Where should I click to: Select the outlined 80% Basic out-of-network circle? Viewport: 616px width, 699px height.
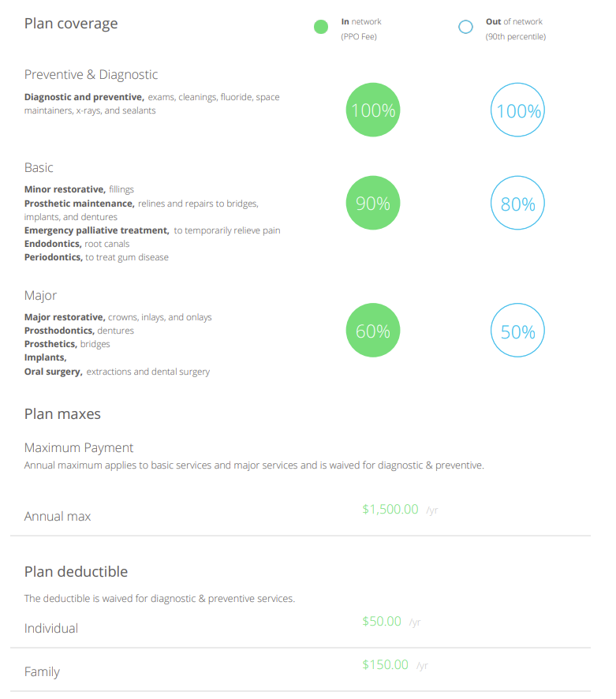click(517, 204)
